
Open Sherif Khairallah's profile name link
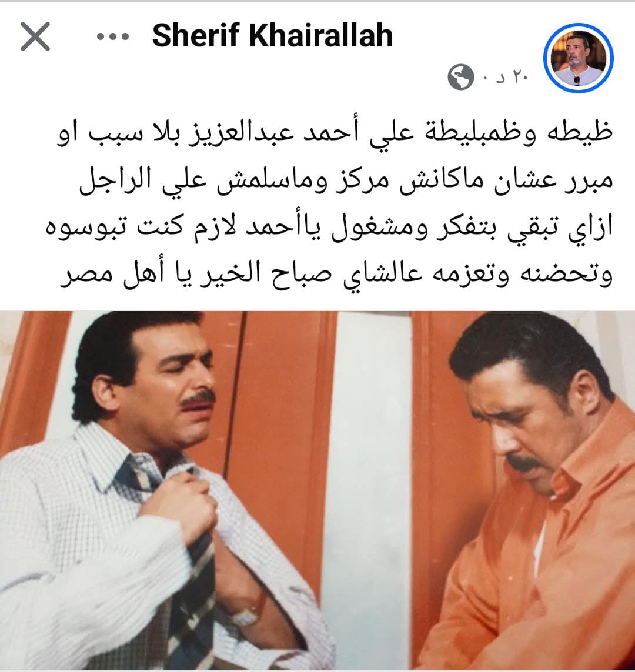click(x=272, y=35)
